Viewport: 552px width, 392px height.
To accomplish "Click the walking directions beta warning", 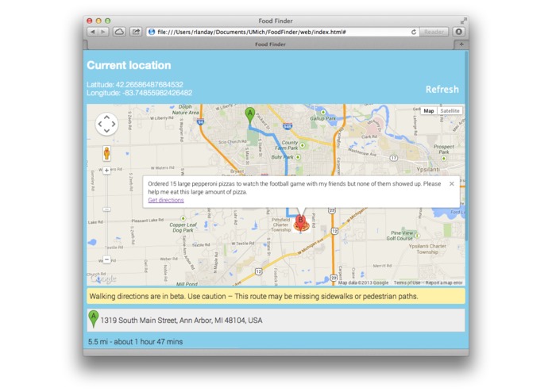I will pos(276,296).
